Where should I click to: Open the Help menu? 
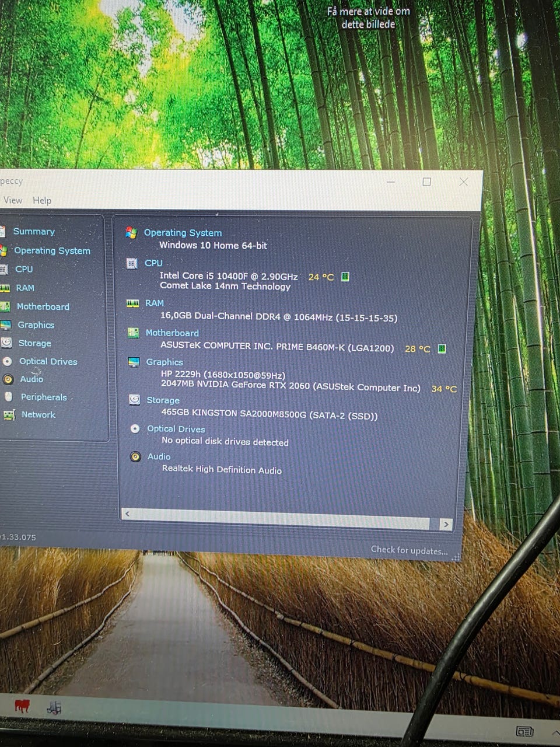pyautogui.click(x=42, y=200)
